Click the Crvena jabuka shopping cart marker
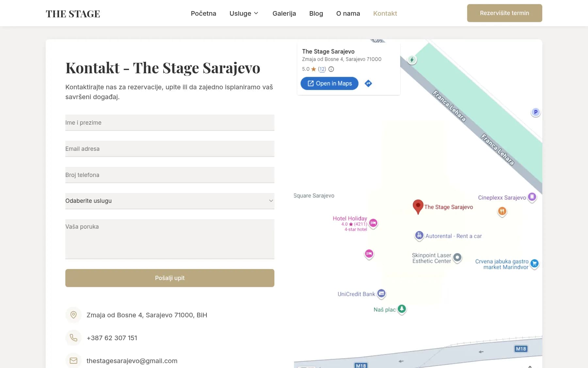The width and height of the screenshot is (588, 368). point(534,263)
